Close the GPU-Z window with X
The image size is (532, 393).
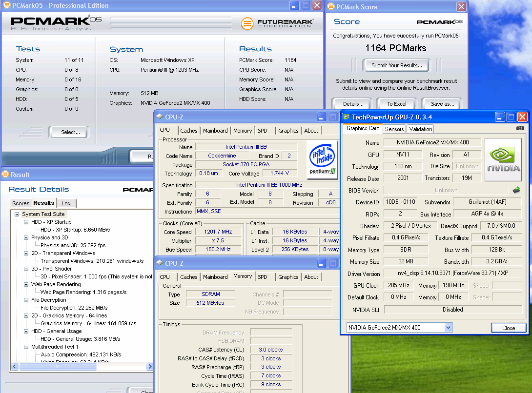523,117
